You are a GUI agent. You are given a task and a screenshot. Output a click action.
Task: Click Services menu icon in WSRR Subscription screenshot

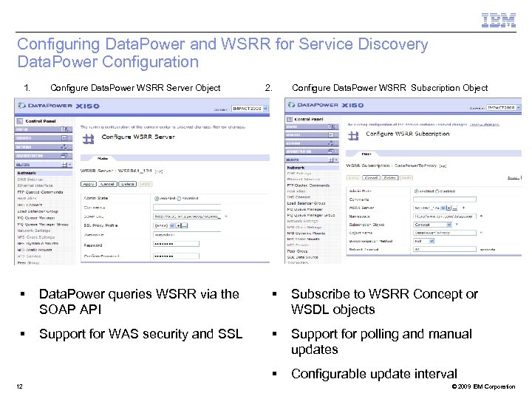point(331,134)
